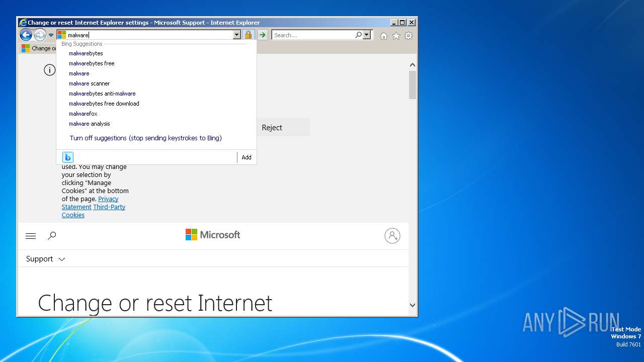Choose suggestion malwarebytes free
The image size is (644, 362).
coord(92,63)
